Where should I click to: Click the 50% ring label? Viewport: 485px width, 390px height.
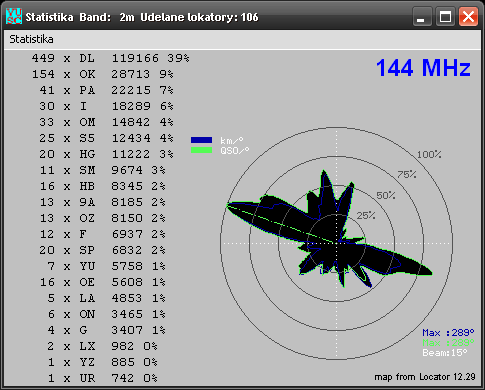(386, 195)
